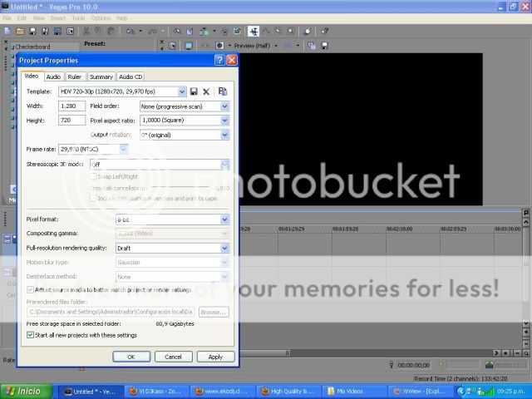The width and height of the screenshot is (532, 399).
Task: Click the Paste clipboard icon in toolbar
Action: [111, 32]
